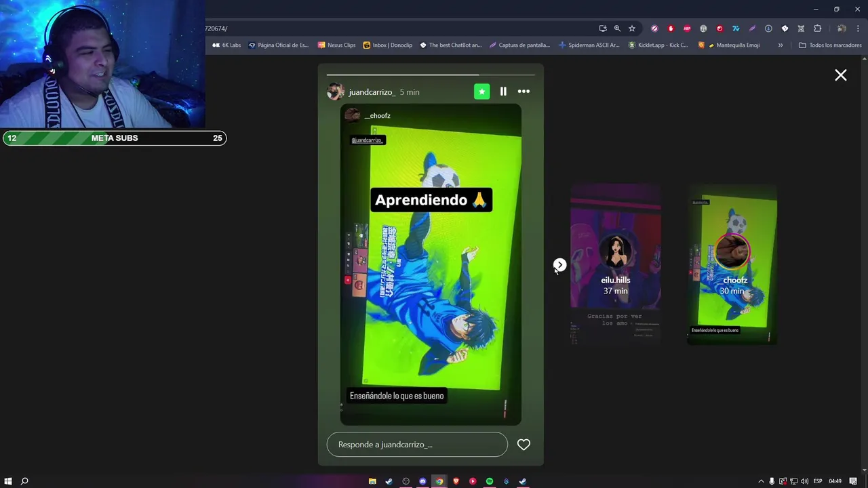Switch the ESP keyboard language
Image resolution: width=868 pixels, height=488 pixels.
point(818,481)
